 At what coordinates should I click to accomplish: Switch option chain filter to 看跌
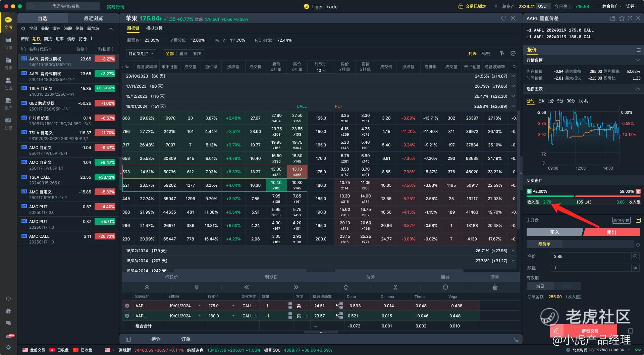tap(197, 53)
